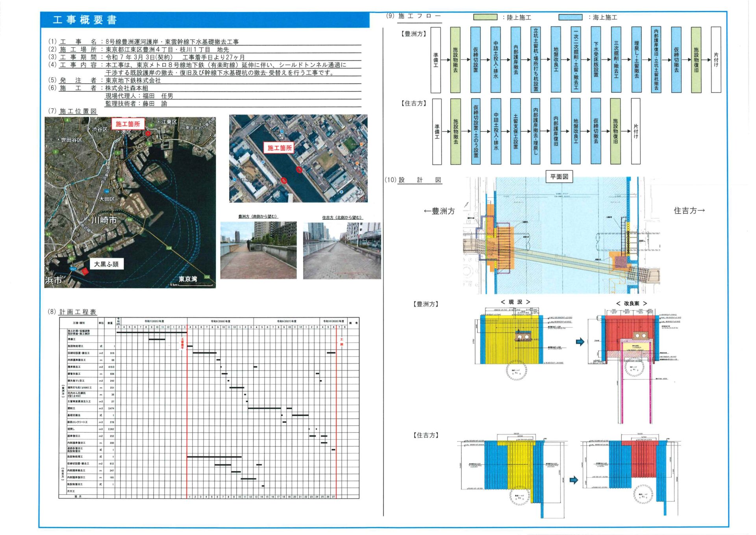Screen dimensions: 756x535
Task: Click the quantity 2,362 in the 埋戻し row
Action: click(111, 429)
